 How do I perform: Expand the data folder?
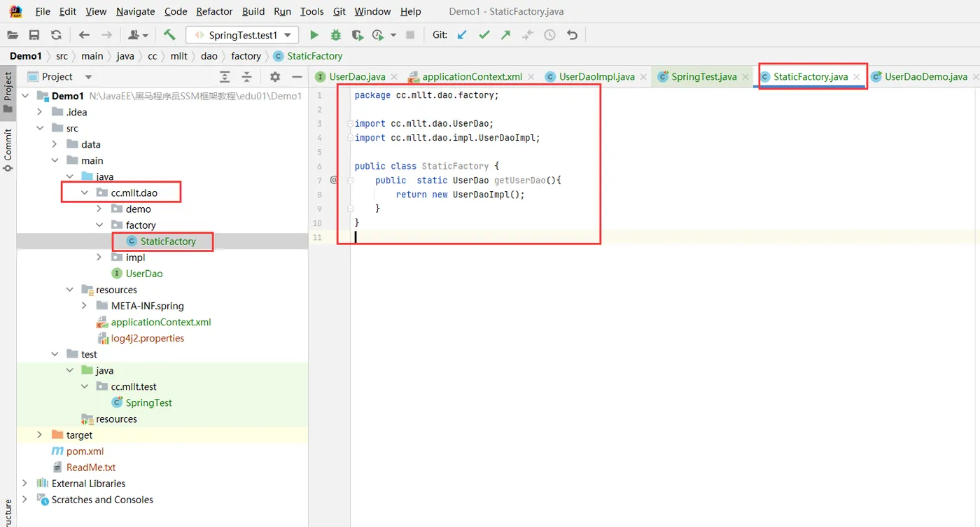(55, 144)
